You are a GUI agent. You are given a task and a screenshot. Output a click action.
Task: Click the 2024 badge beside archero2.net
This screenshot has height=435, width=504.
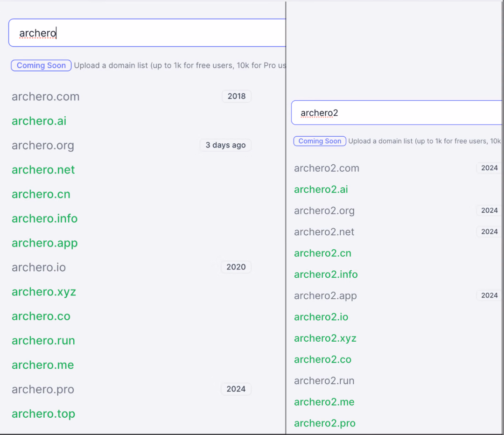(x=489, y=232)
